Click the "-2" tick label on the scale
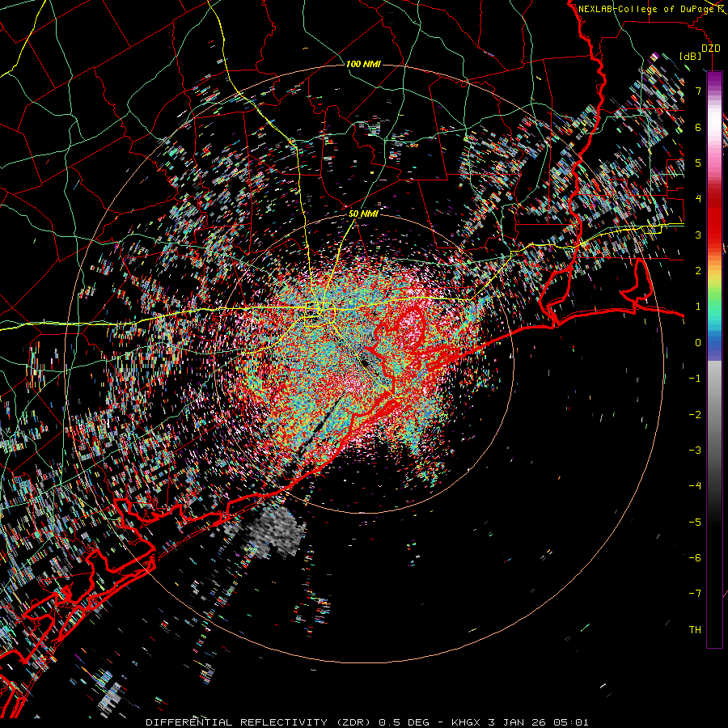Viewport: 728px width, 728px height. 695,415
